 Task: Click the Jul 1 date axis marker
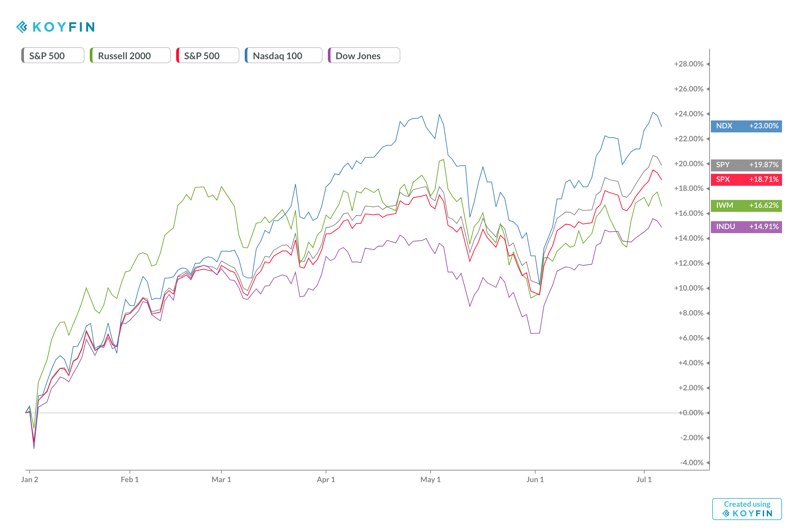point(644,479)
